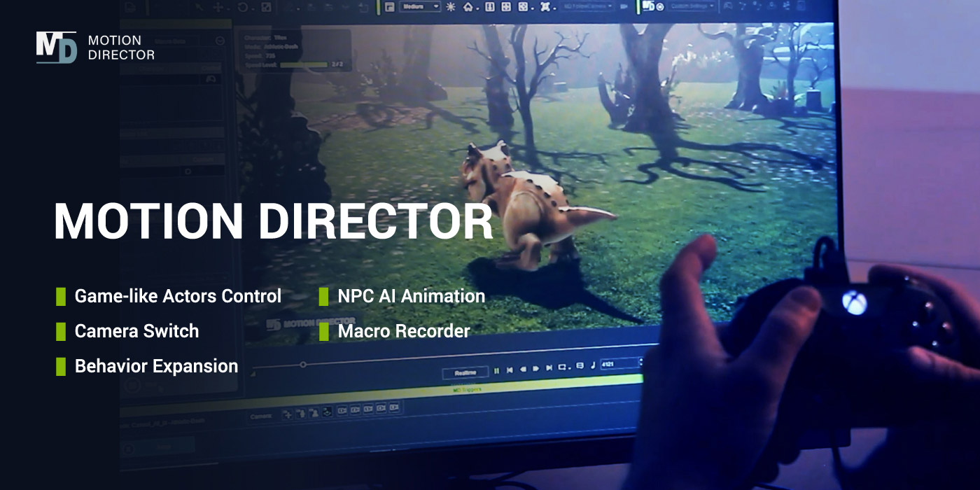
Task: Open the Medium quality dropdown
Action: pyautogui.click(x=420, y=6)
